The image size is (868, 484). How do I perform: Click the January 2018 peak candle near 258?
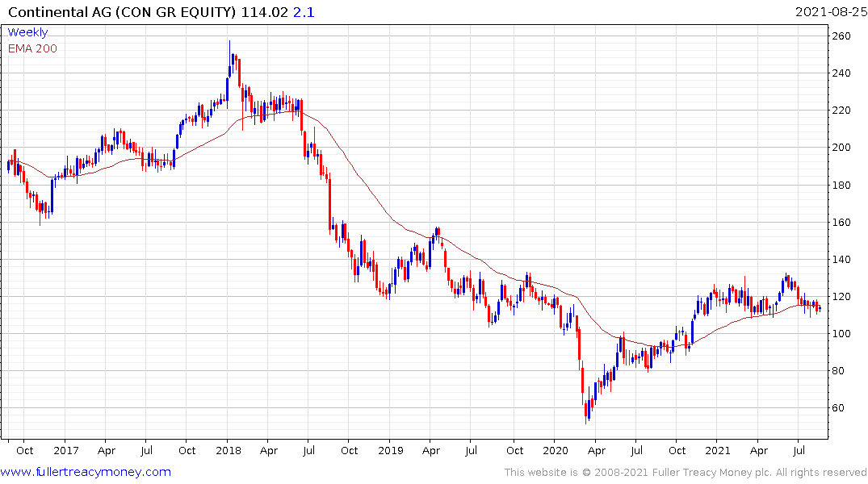pyautogui.click(x=230, y=58)
